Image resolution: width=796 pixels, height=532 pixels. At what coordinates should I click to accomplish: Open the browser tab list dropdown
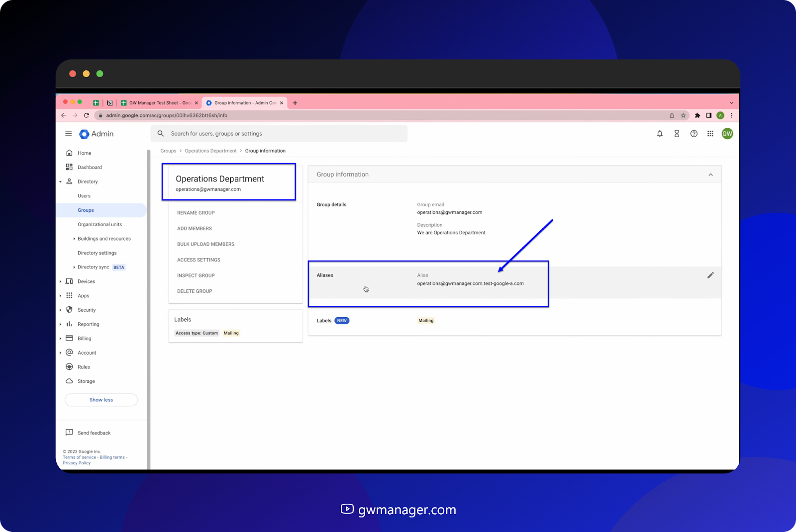(731, 103)
